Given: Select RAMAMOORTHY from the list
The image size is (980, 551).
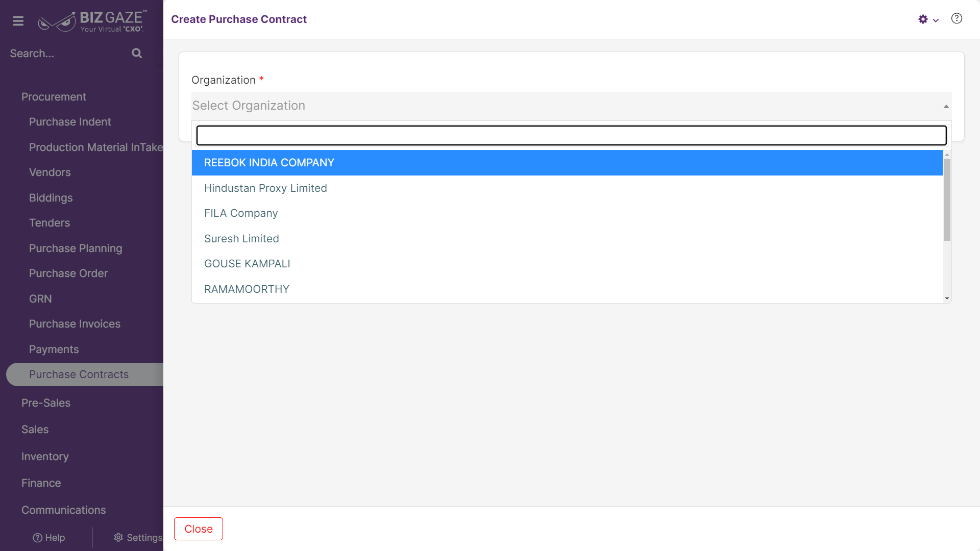Looking at the screenshot, I should pos(567,289).
